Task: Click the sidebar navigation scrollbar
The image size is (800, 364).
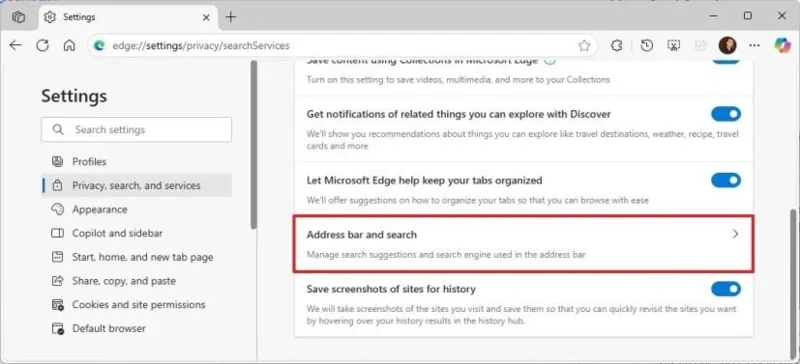Action: pos(254,145)
